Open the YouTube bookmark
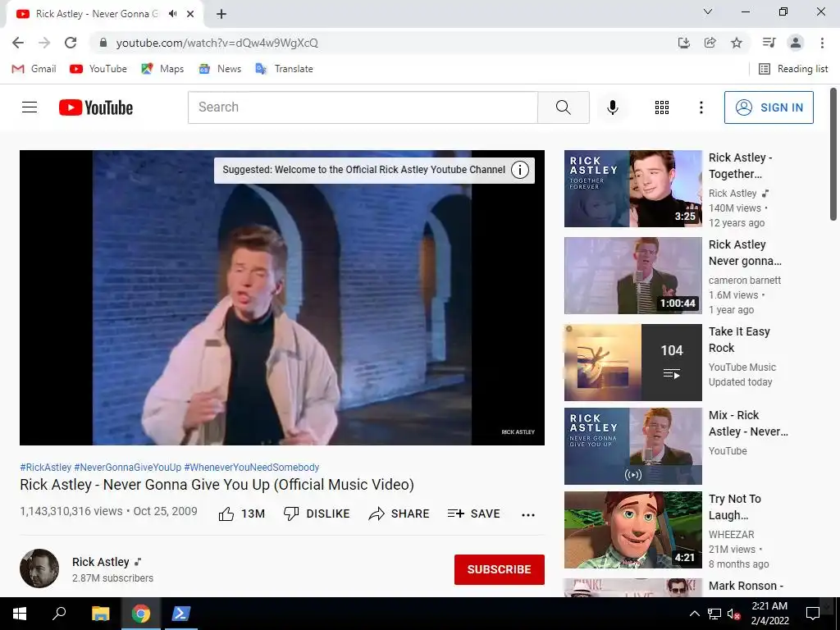840x630 pixels. (x=98, y=69)
